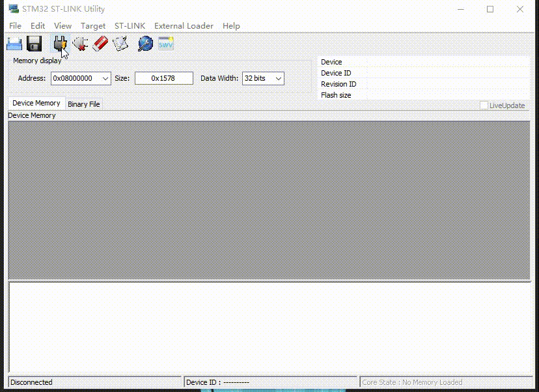
Task: Minimize the ST-LINK Utility window
Action: coord(461,9)
